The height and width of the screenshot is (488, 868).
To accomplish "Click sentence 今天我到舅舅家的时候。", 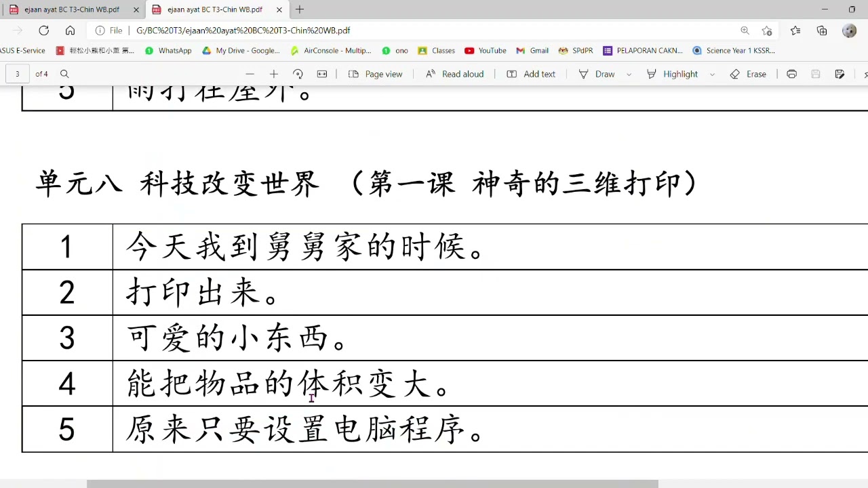I will [x=305, y=247].
